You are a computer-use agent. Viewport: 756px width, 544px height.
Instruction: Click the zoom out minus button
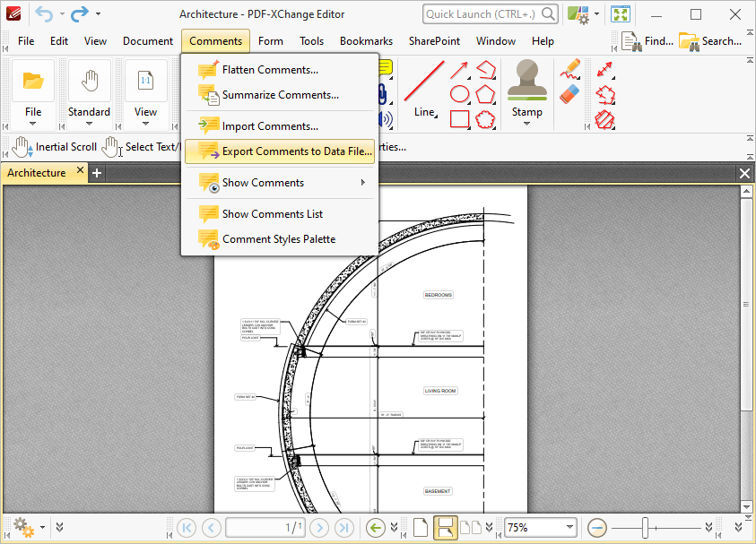[598, 528]
